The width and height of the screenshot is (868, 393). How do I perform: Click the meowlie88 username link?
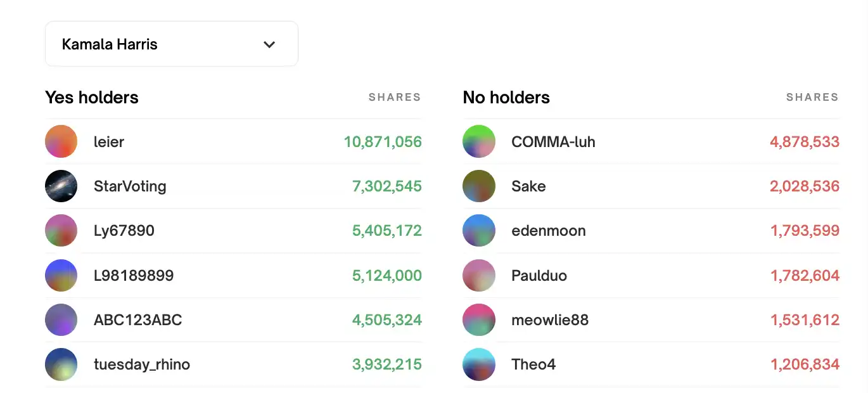(549, 320)
